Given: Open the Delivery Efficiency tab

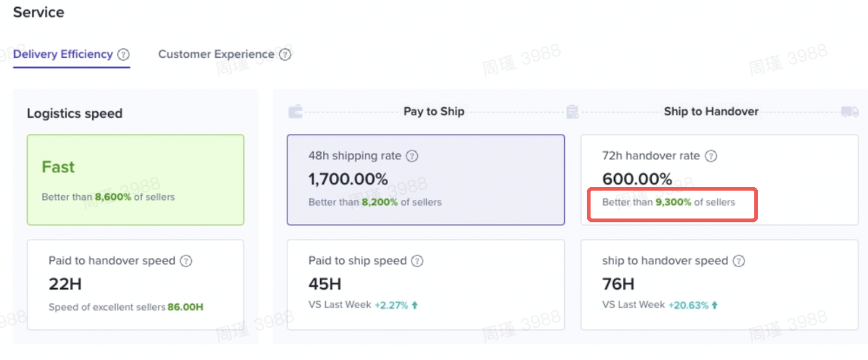Looking at the screenshot, I should (x=63, y=54).
